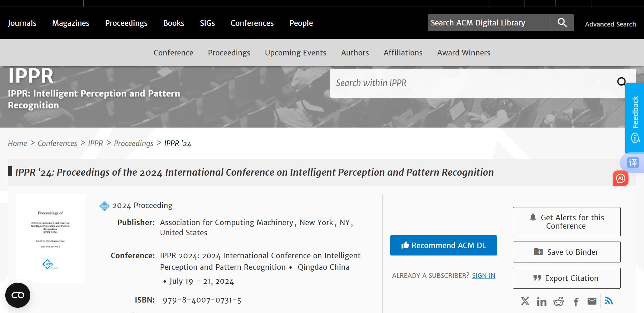Viewport: 644px width, 313px height.
Task: Select the Conference sub-navigation tab
Action: tap(173, 53)
